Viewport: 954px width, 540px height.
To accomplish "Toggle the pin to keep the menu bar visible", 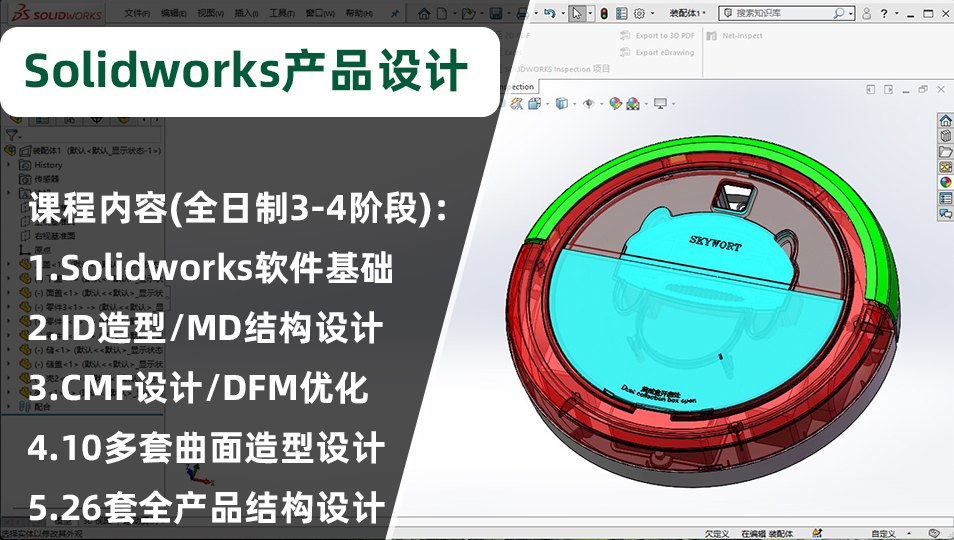I will (x=394, y=13).
